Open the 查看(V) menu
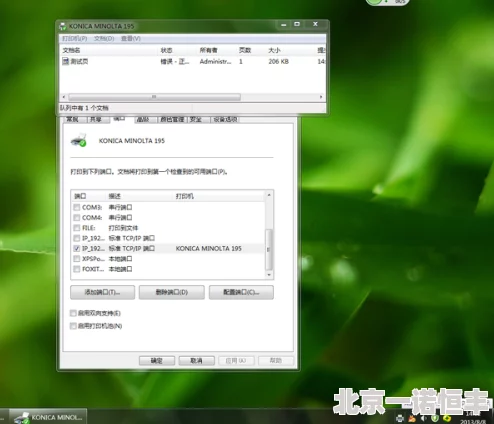 (131, 39)
